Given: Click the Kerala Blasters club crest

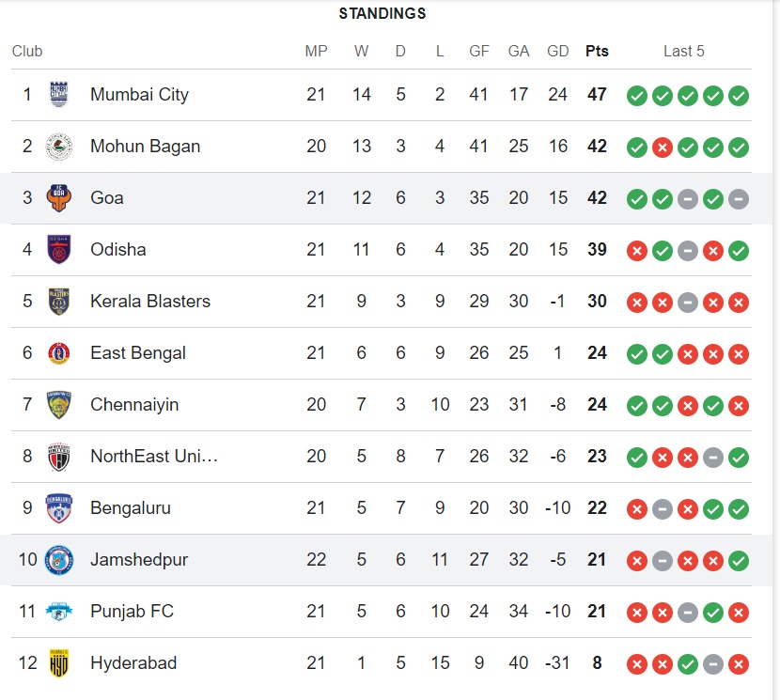Looking at the screenshot, I should [x=59, y=302].
